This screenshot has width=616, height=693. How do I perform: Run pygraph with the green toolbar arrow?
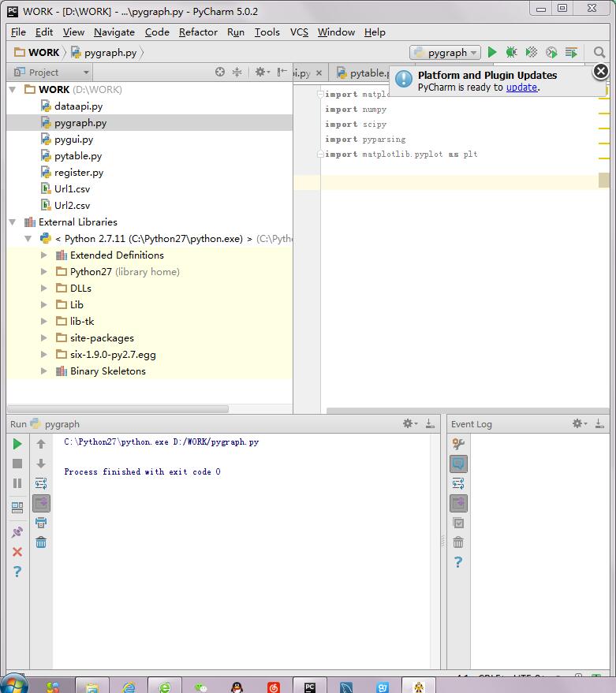click(491, 53)
